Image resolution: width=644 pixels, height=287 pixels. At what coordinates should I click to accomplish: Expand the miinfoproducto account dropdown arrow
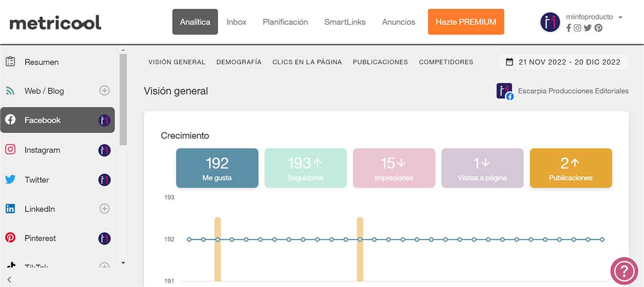click(620, 17)
